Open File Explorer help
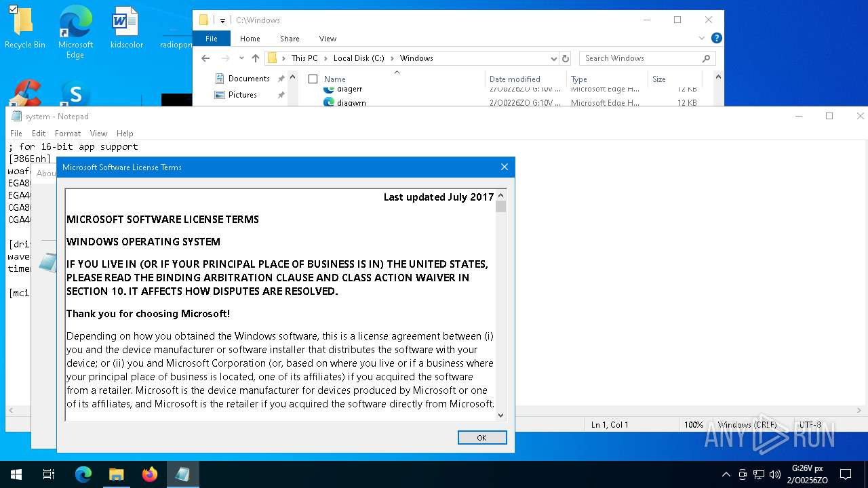868x488 pixels. (716, 39)
